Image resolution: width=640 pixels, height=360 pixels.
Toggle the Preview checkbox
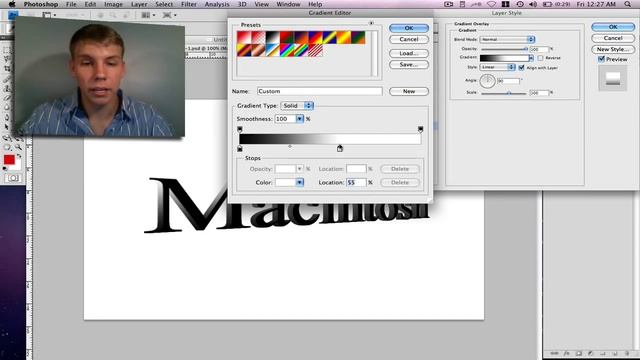point(601,59)
